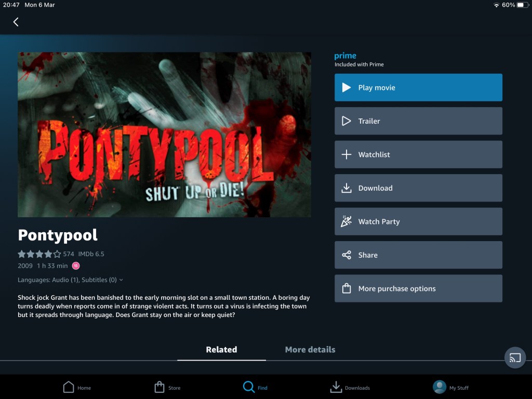Watch the Pontypool trailer
532x399 pixels.
(418, 121)
